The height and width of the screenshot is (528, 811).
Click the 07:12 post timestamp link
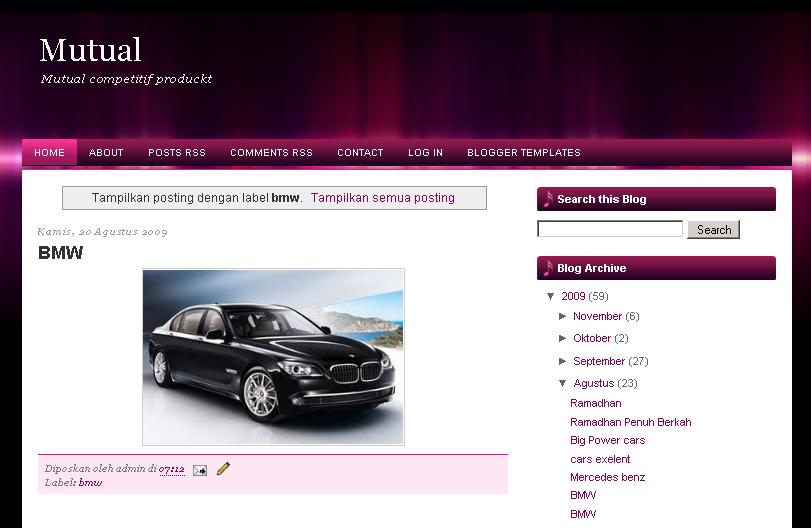[x=172, y=469]
